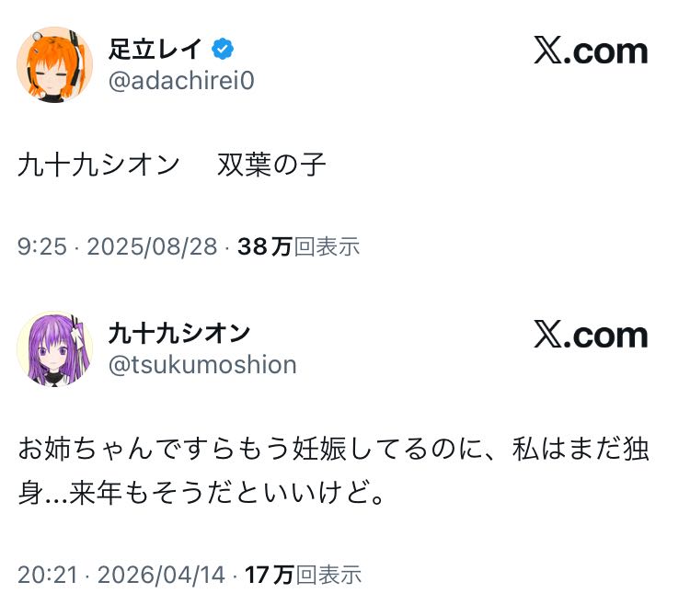Open 九十九シオン's purple-haired profile avatar
The height and width of the screenshot is (616, 690).
pos(55,348)
